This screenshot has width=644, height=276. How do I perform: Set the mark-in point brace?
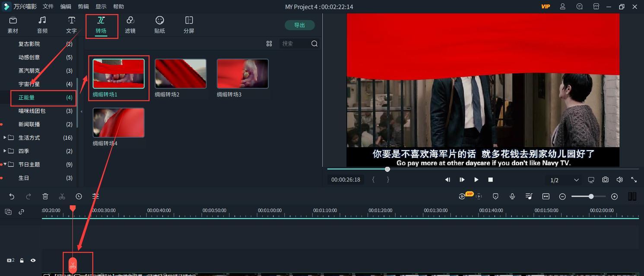pos(373,180)
